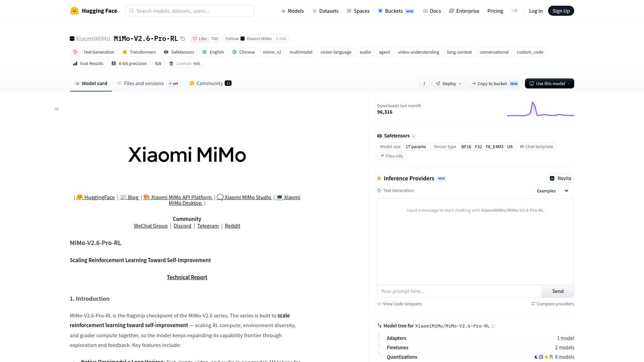The width and height of the screenshot is (644, 362).
Task: Click the Text Generation tag
Action: point(94,52)
